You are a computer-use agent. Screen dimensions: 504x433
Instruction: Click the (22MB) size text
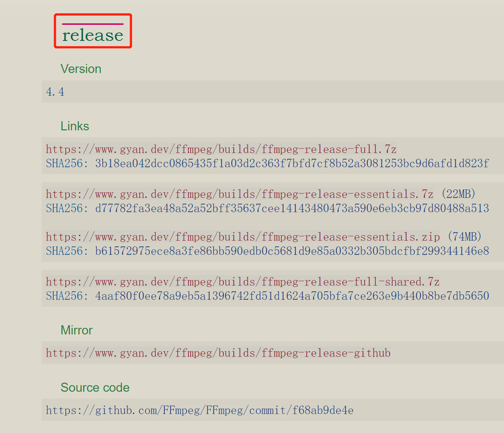[x=458, y=194]
